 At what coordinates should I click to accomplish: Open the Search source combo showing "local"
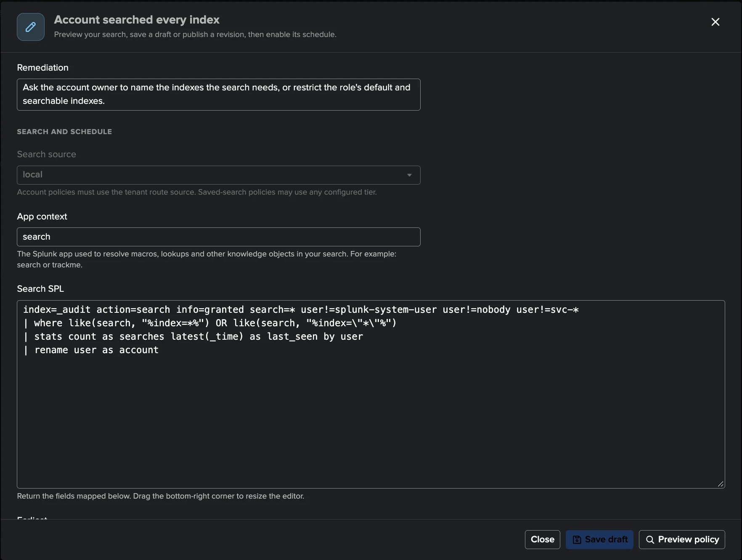point(219,175)
